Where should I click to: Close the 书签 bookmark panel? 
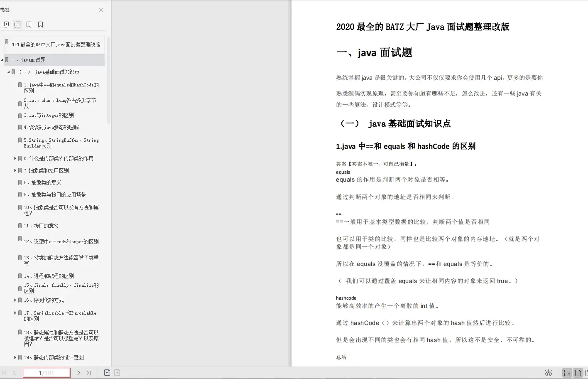(x=101, y=10)
